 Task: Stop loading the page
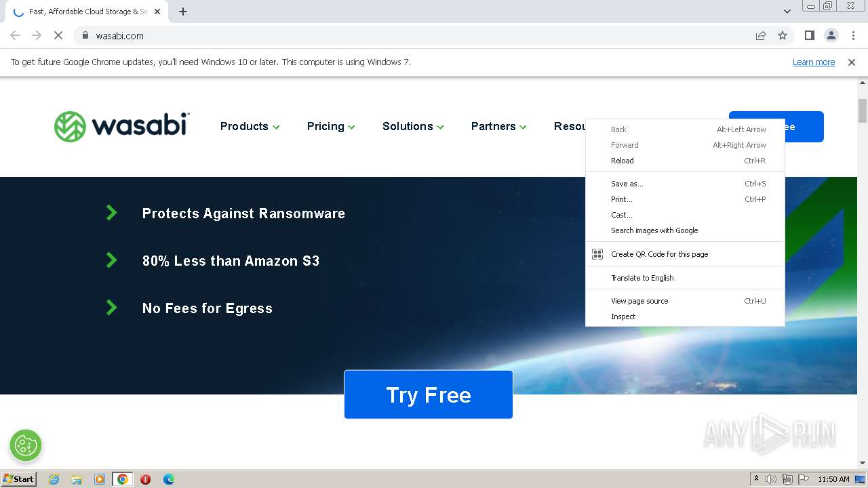58,35
